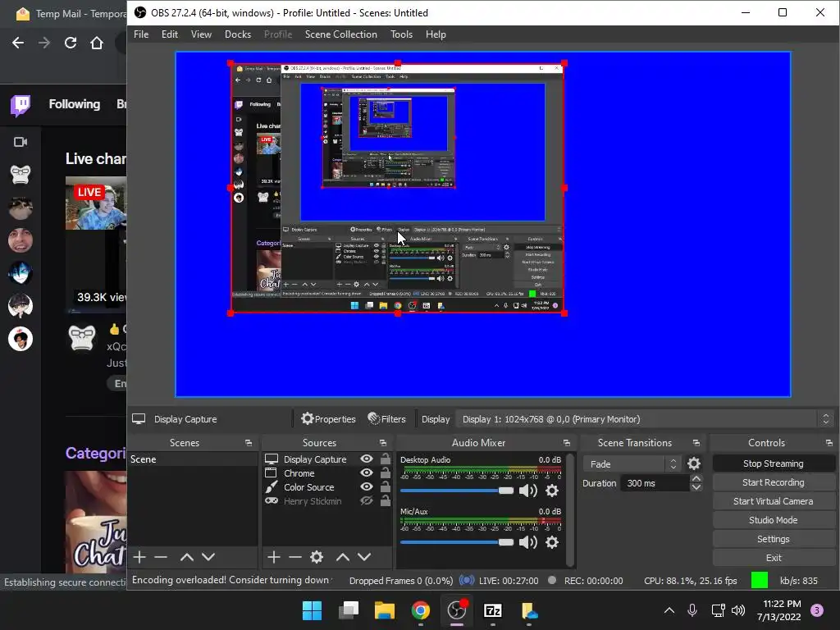
Task: Adjust Mic/Aux volume slider
Action: point(456,542)
